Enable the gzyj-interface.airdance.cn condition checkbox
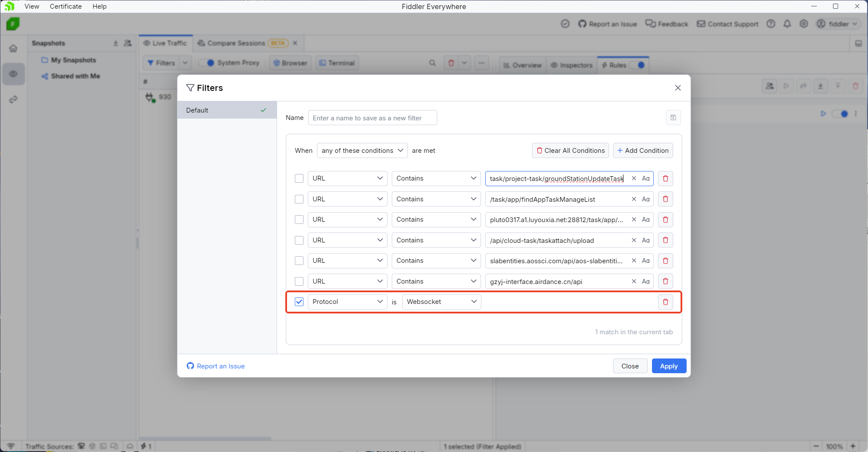This screenshot has width=868, height=452. point(299,281)
